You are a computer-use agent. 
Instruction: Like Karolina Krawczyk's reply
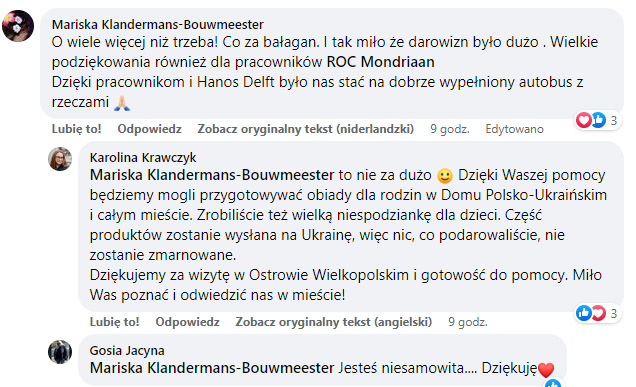pos(114,322)
